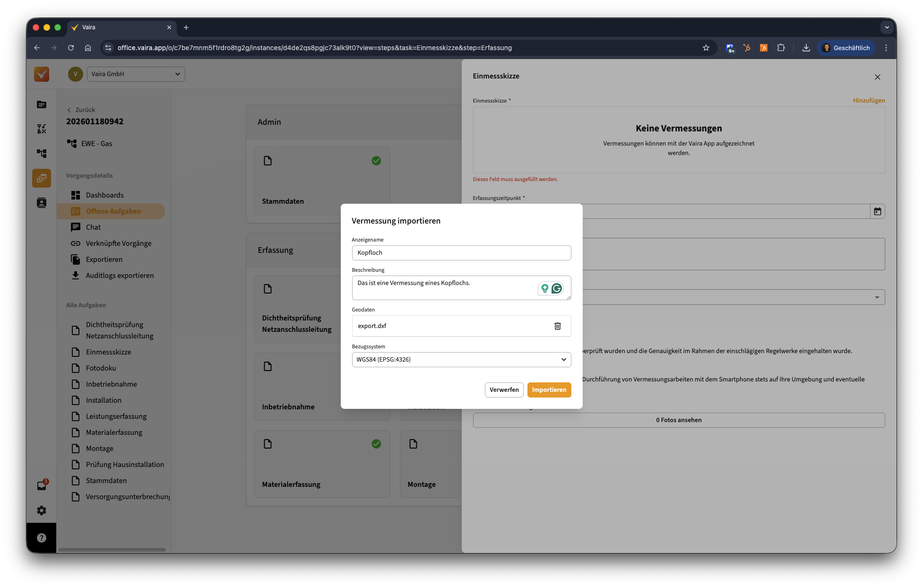
Task: Click the Grammarly icon in description field
Action: [557, 288]
